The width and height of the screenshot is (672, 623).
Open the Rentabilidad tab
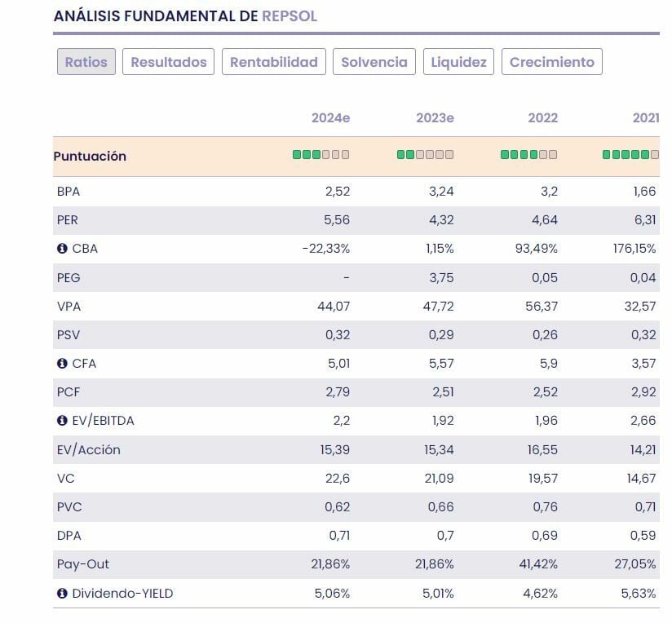(274, 62)
